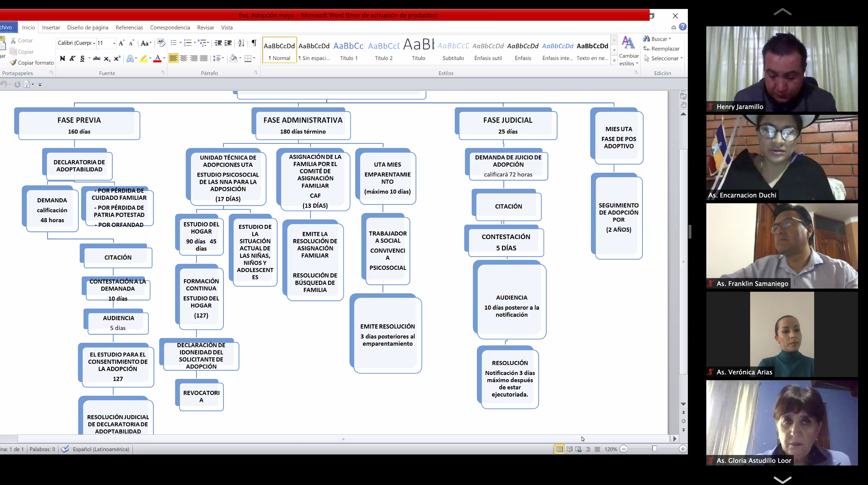Switch to outline view icon
868x485 pixels.
(x=588, y=449)
